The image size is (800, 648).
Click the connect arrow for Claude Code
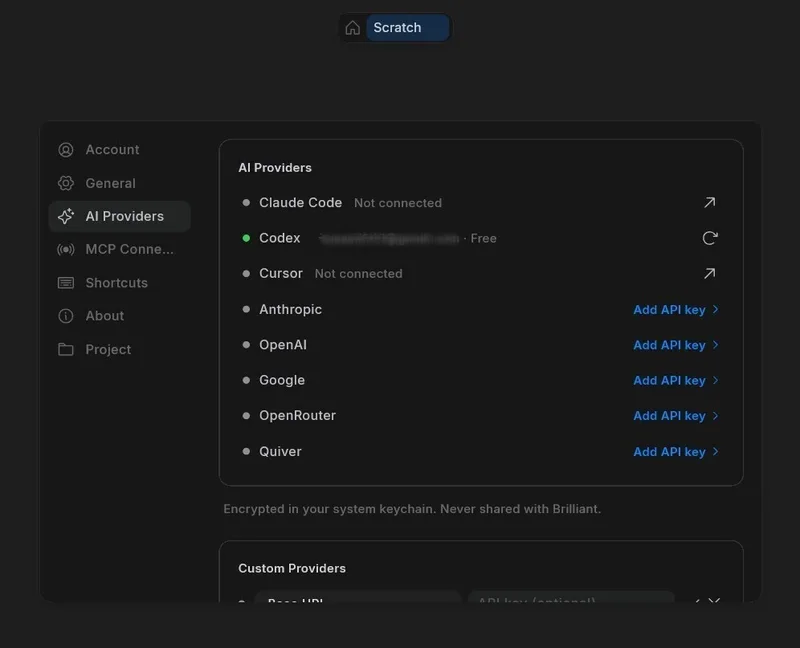click(710, 203)
